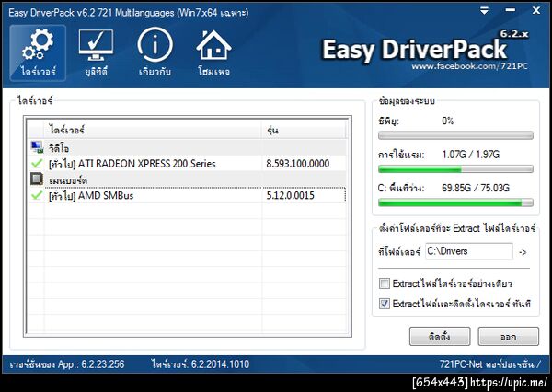Toggle the green check for ATI RADEON XPRESS
Screen dimensions: 552x392
(x=37, y=164)
